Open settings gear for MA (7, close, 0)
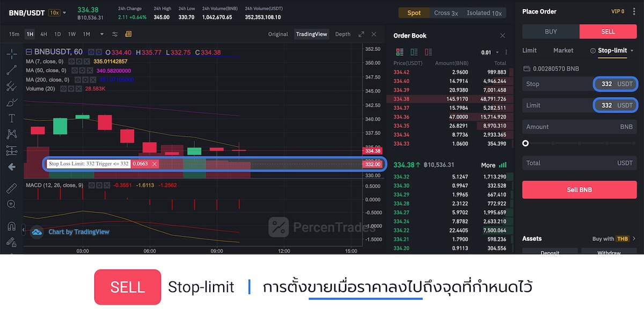This screenshot has width=644, height=320. pyautogui.click(x=78, y=61)
